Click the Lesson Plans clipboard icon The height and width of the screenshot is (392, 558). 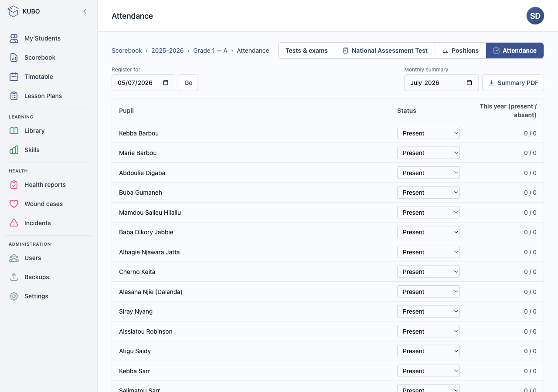[x=14, y=96]
